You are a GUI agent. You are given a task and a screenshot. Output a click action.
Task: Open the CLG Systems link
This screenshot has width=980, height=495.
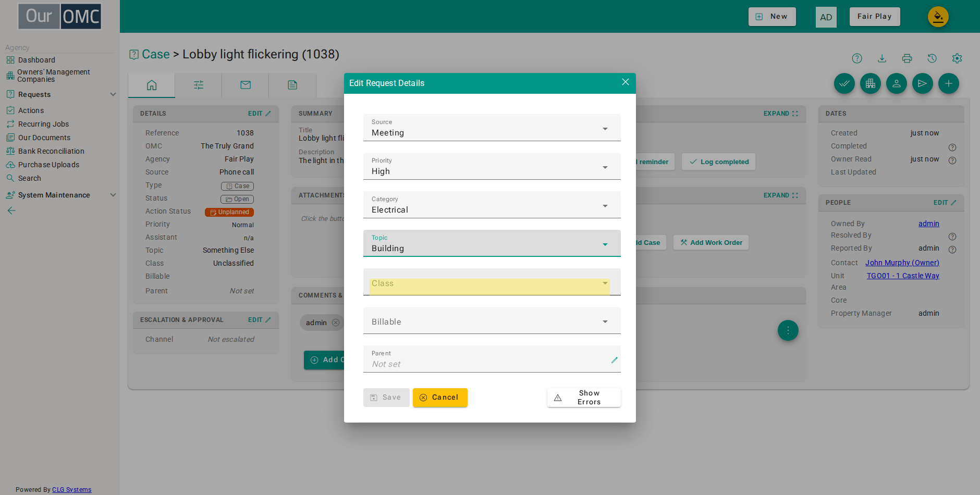pos(71,490)
